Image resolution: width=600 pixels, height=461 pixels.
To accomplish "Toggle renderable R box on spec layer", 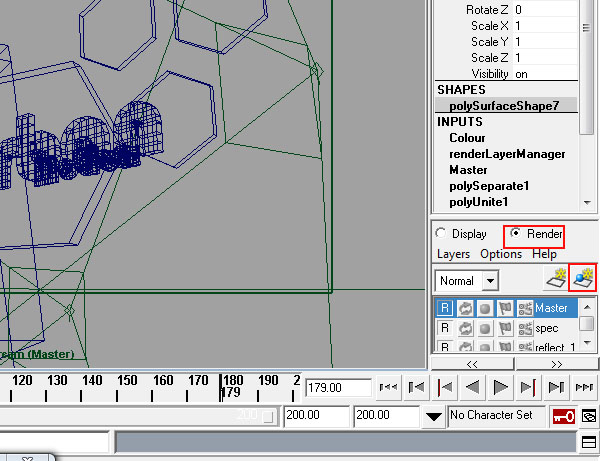I will (x=445, y=328).
